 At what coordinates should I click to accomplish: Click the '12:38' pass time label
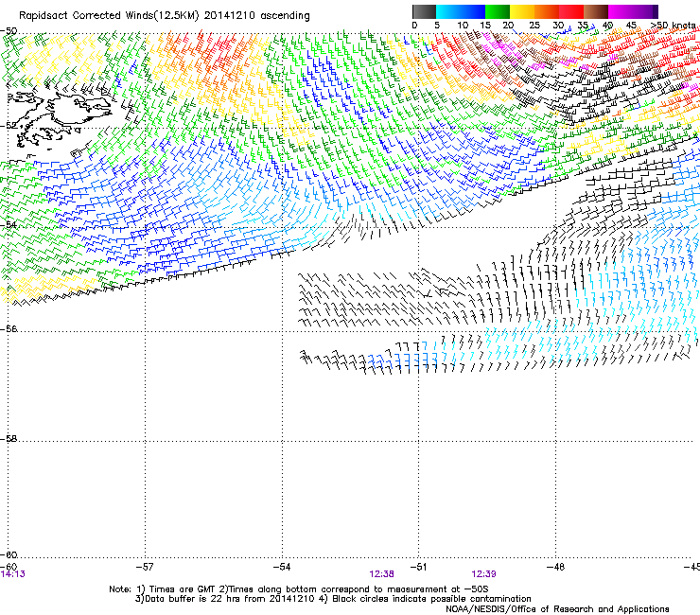pyautogui.click(x=382, y=574)
